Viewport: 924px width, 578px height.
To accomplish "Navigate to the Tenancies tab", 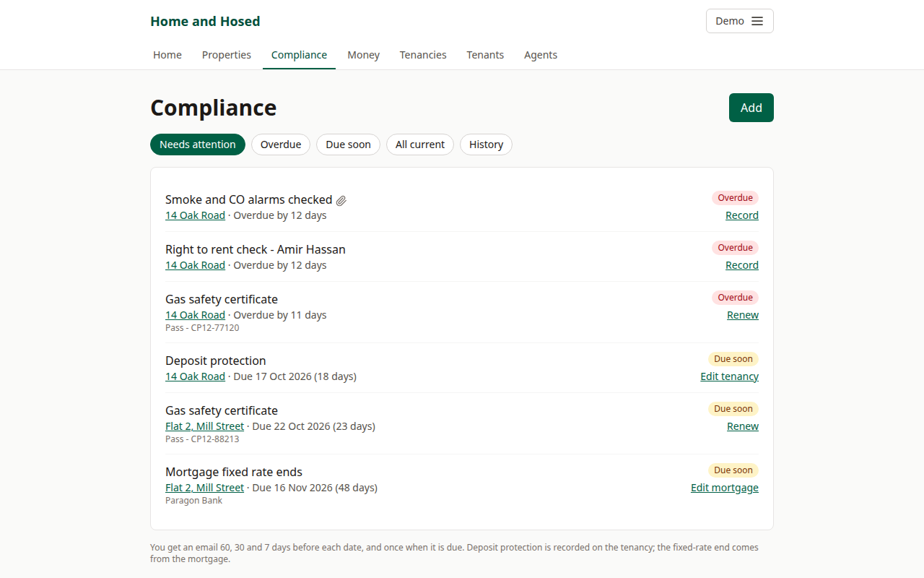I will [423, 55].
